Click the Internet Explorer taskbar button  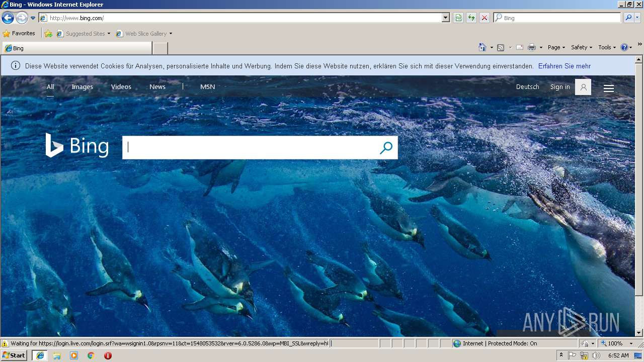click(x=40, y=355)
